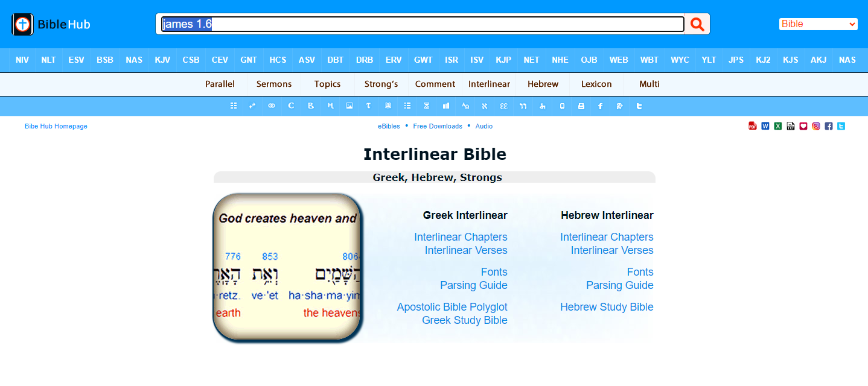Click the hourglass timeline icon

point(427,106)
